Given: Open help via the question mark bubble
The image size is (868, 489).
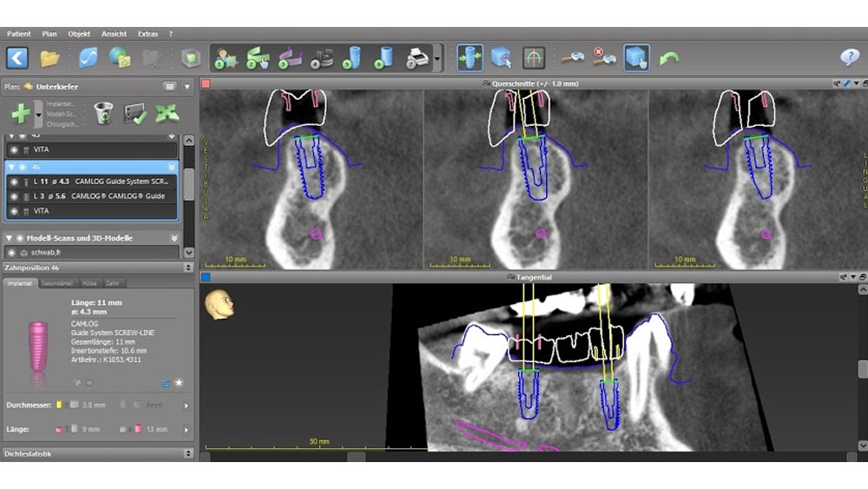Looking at the screenshot, I should (850, 58).
